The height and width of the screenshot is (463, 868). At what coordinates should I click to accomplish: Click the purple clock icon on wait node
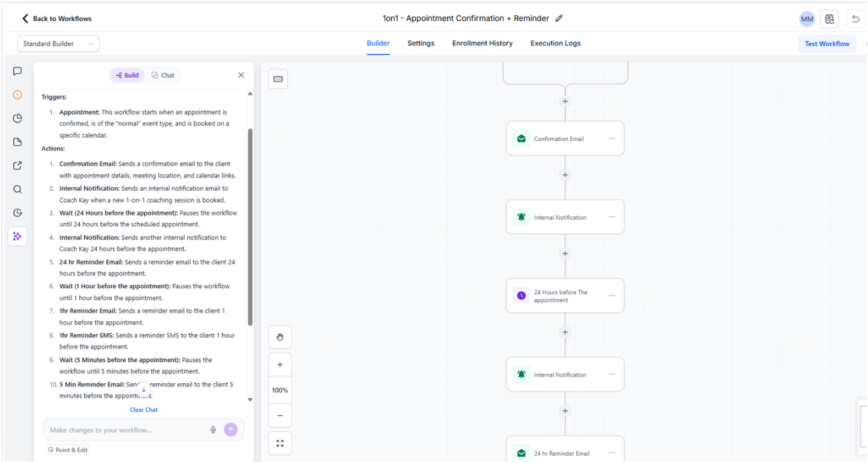521,295
